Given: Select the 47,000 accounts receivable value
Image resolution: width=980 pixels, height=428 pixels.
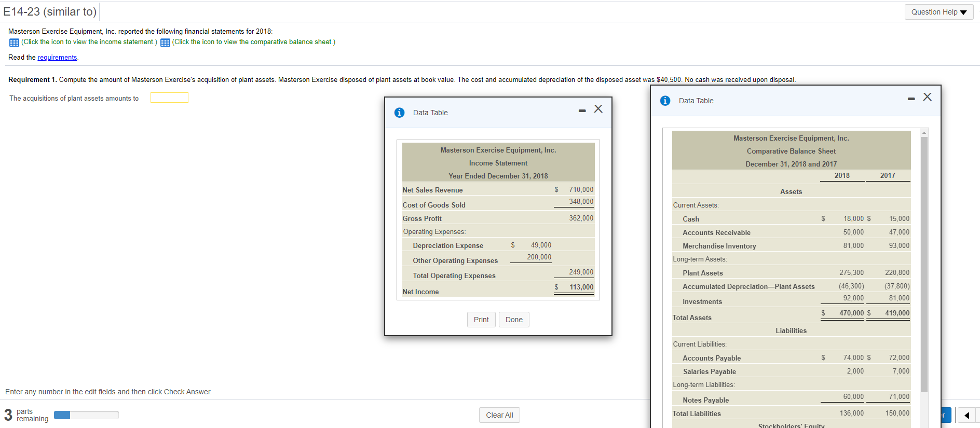Looking at the screenshot, I should [899, 232].
